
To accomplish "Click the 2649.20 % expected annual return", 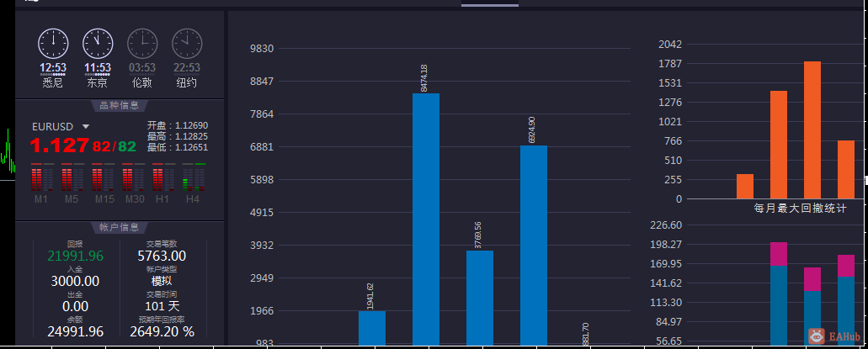I will point(162,332).
